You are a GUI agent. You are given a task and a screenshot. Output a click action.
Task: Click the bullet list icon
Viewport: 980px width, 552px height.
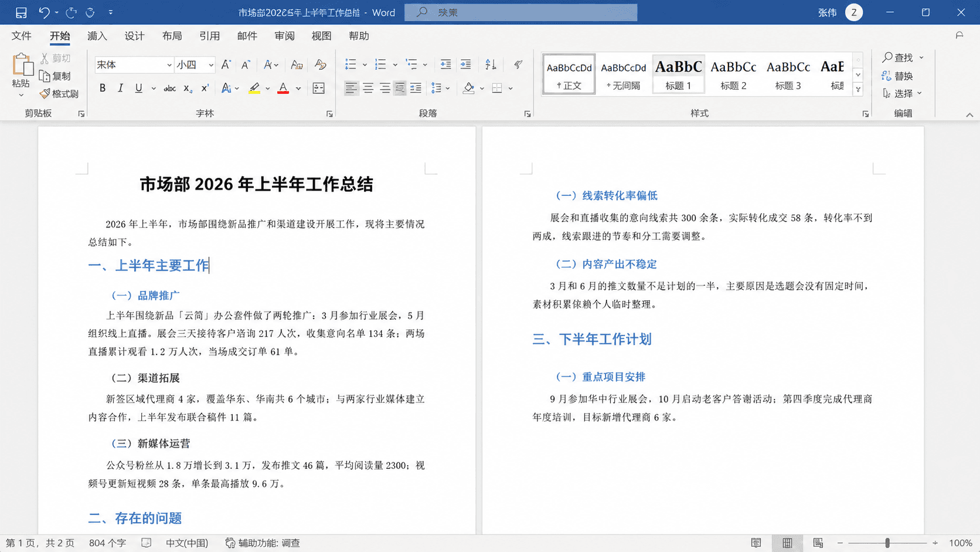(x=351, y=65)
